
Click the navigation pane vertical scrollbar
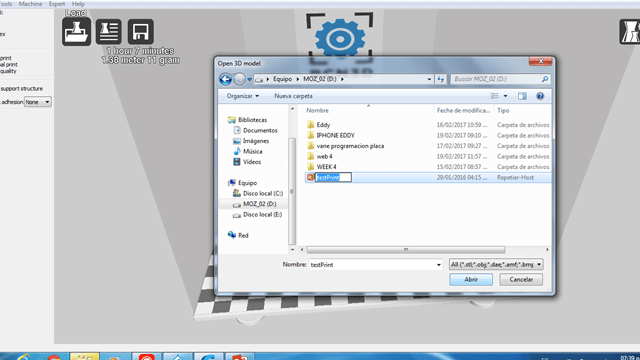coord(292,191)
